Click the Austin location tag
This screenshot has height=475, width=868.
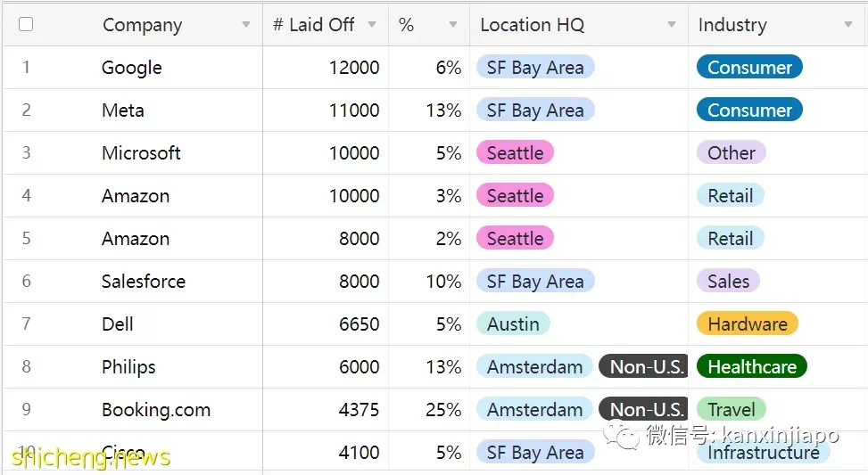(x=513, y=323)
